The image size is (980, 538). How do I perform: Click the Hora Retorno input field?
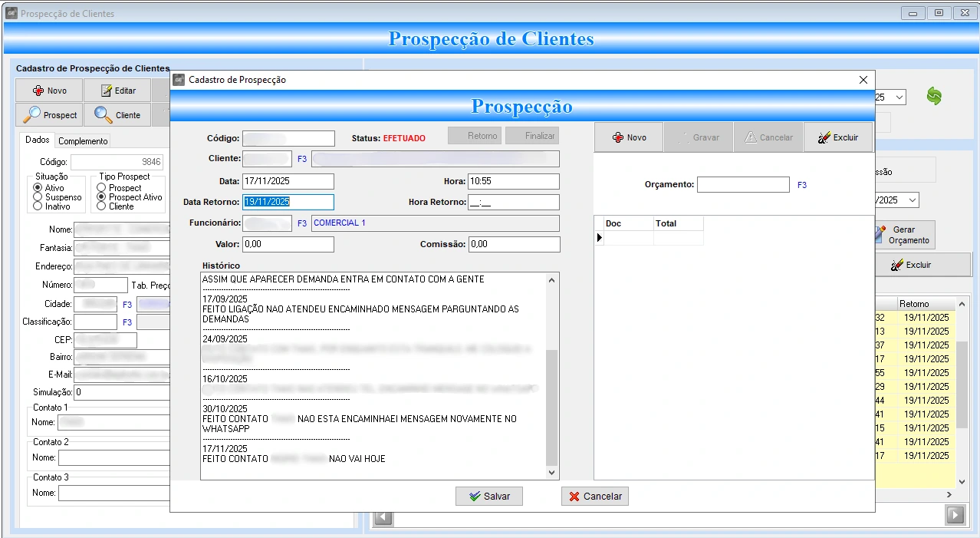point(513,202)
